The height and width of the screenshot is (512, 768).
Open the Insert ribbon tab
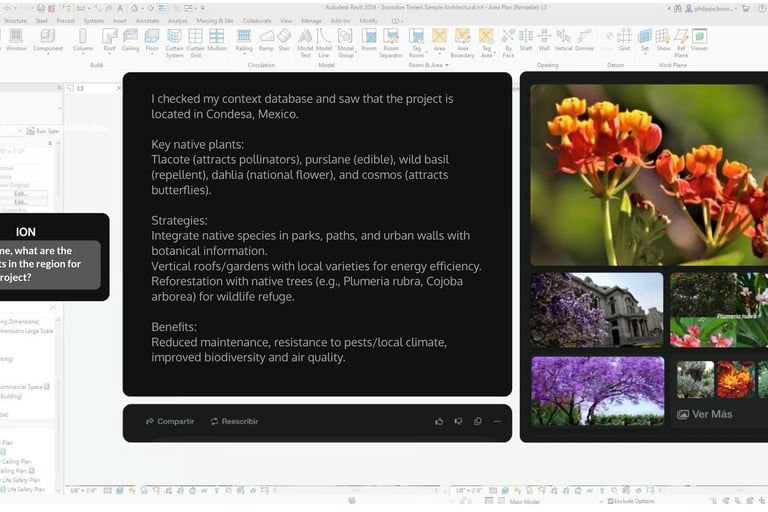[120, 21]
